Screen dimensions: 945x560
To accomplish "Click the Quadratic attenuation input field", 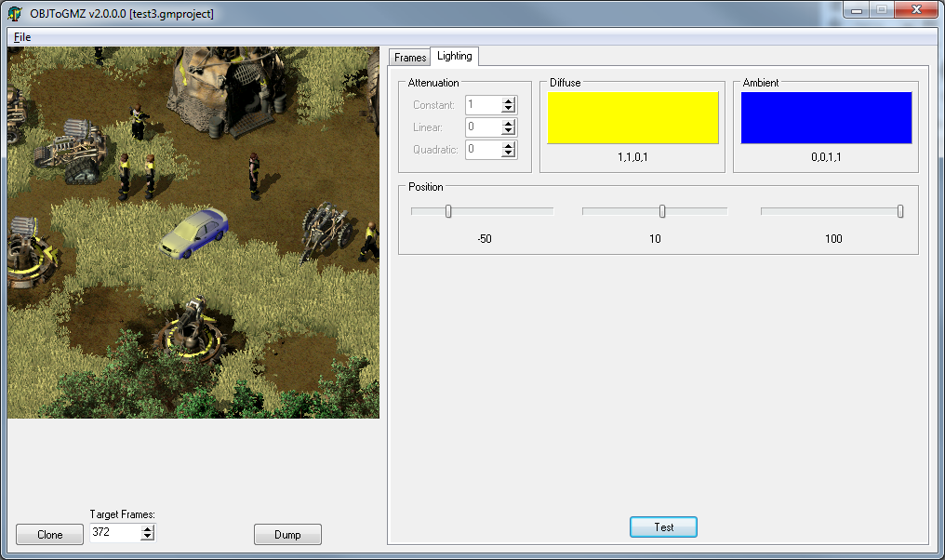I will 484,150.
